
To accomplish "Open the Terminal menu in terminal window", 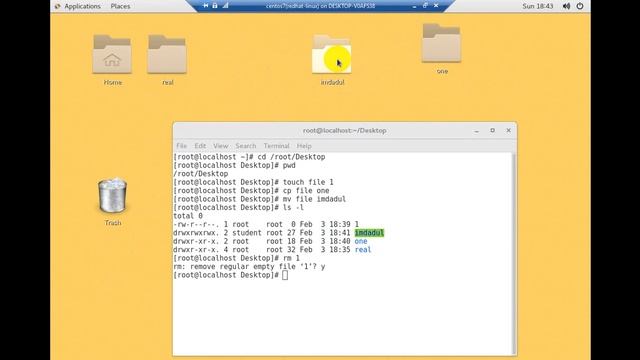I will click(x=276, y=146).
